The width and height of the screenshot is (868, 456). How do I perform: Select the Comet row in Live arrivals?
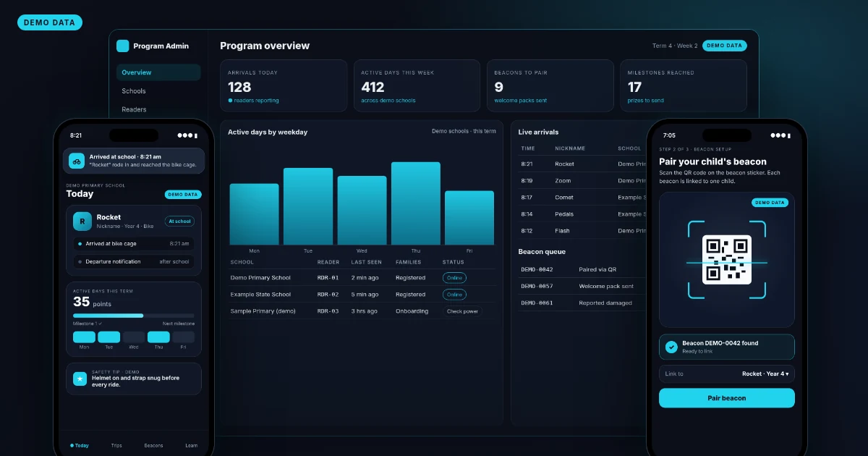[582, 198]
